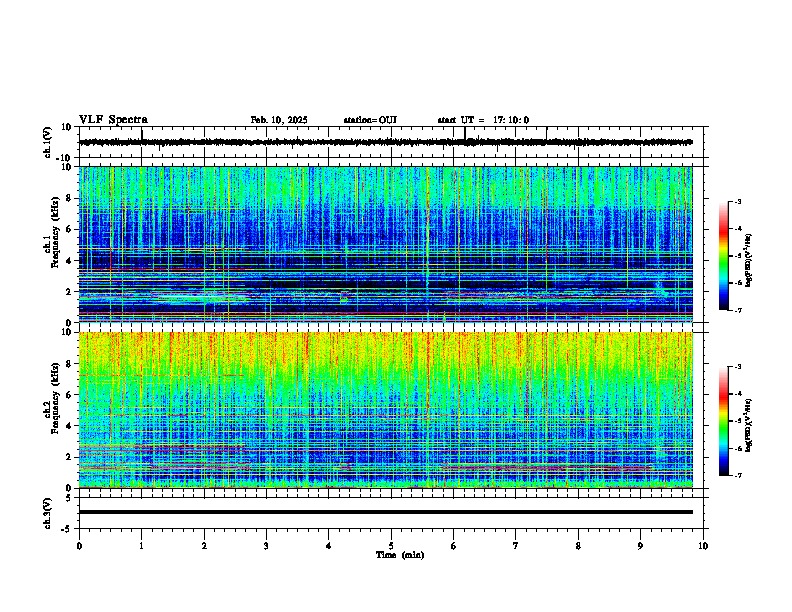Click the "station=OUI" label
Image resolution: width=792 pixels, height=612 pixels.
pyautogui.click(x=370, y=120)
